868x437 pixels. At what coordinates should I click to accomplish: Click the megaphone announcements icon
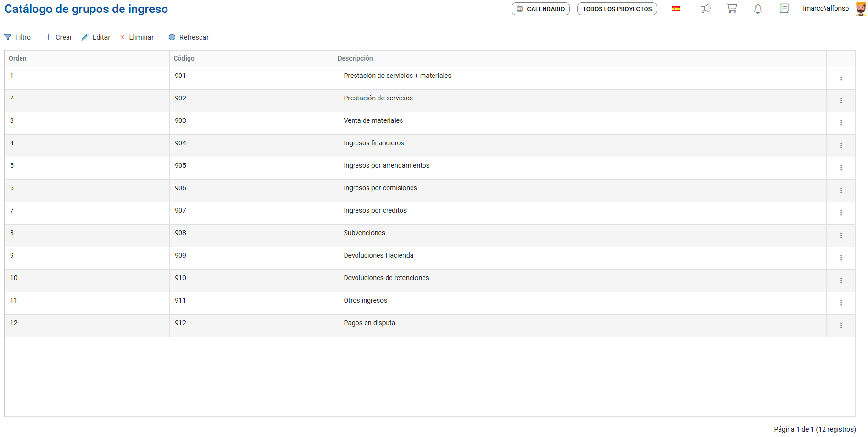pyautogui.click(x=705, y=9)
